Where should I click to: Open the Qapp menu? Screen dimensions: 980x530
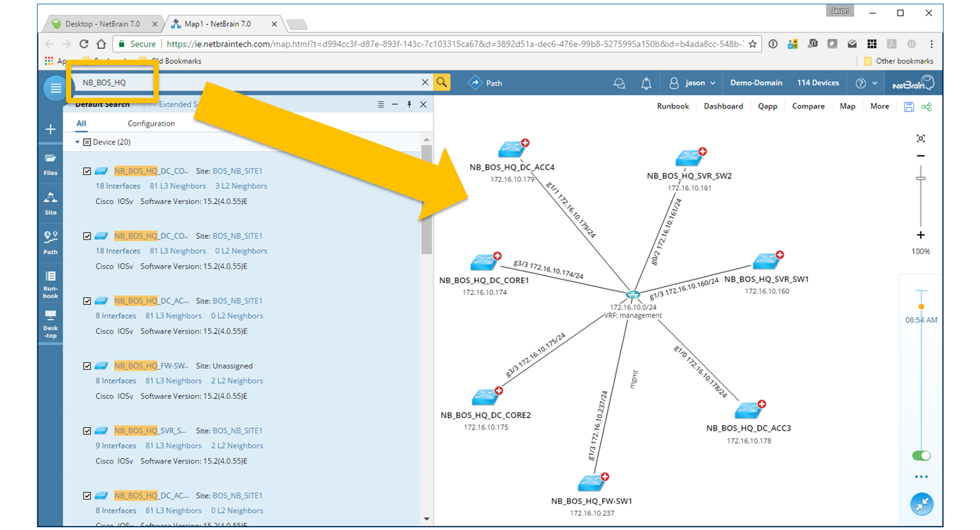tap(767, 106)
